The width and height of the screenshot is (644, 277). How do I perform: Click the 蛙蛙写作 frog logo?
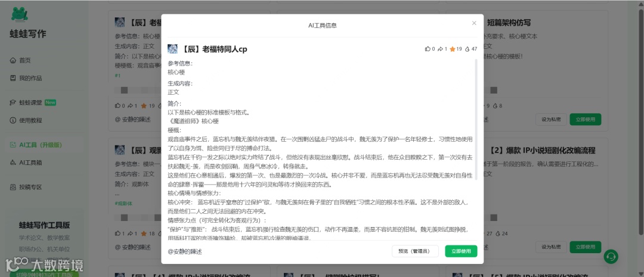pos(19,14)
